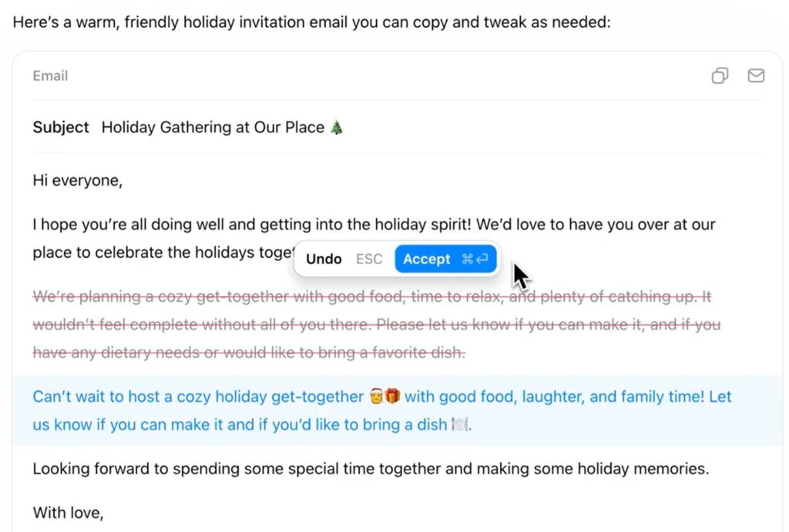Copy the email draft using the copy icon

[x=720, y=75]
